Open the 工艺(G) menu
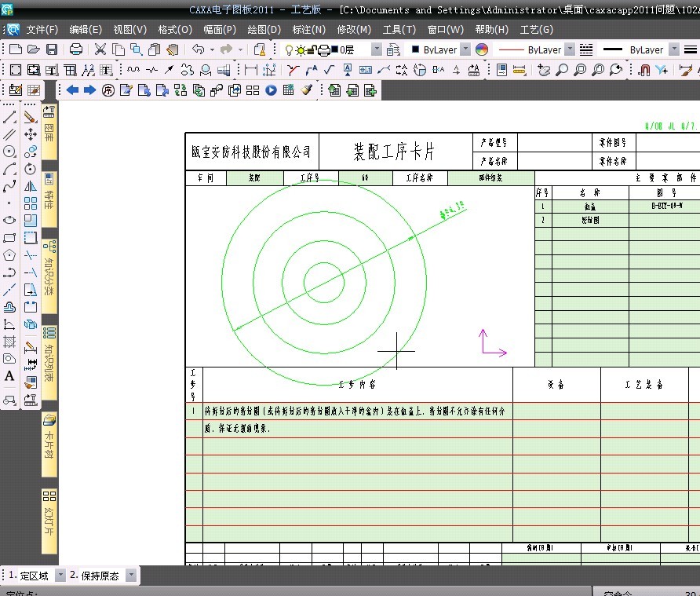Image resolution: width=700 pixels, height=596 pixels. coord(536,30)
